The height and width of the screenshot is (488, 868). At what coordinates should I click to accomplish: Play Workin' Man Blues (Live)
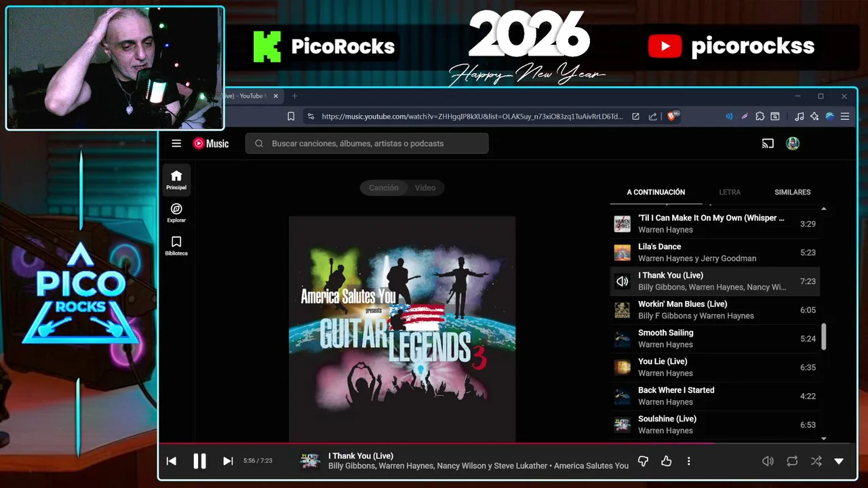pyautogui.click(x=715, y=310)
